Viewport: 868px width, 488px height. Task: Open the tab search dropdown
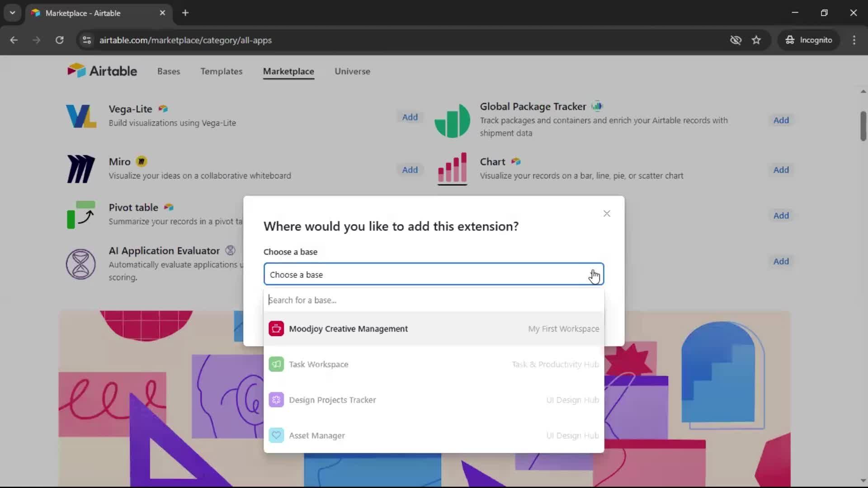(12, 13)
